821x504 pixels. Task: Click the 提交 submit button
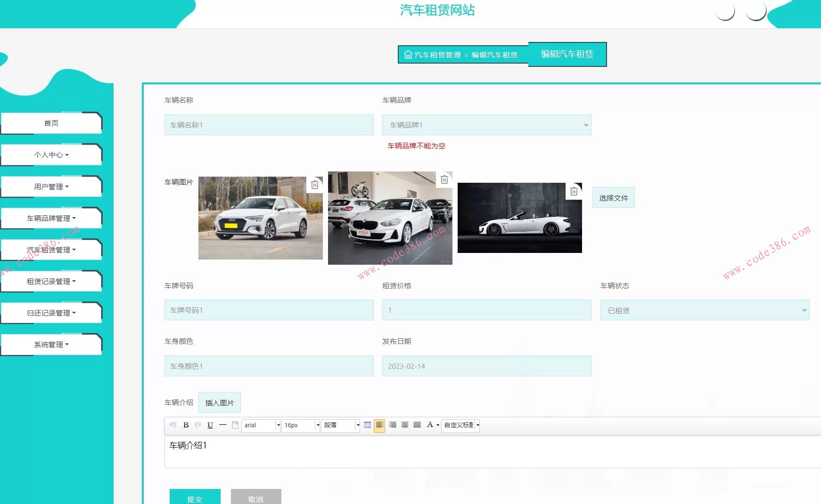tap(195, 497)
